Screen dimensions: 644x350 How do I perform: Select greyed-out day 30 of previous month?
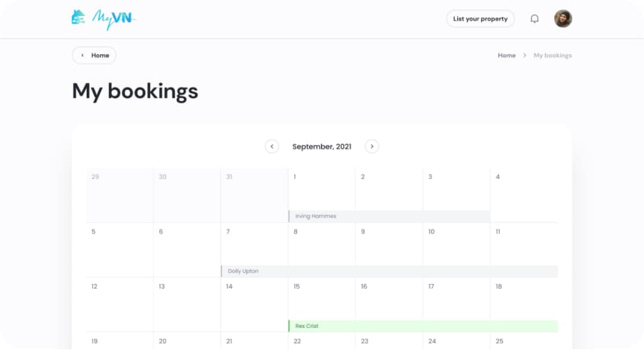(x=187, y=195)
